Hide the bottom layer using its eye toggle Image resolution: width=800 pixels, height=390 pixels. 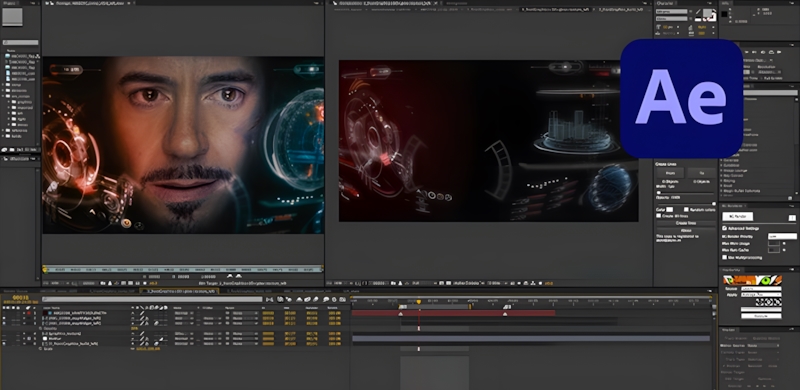4,344
